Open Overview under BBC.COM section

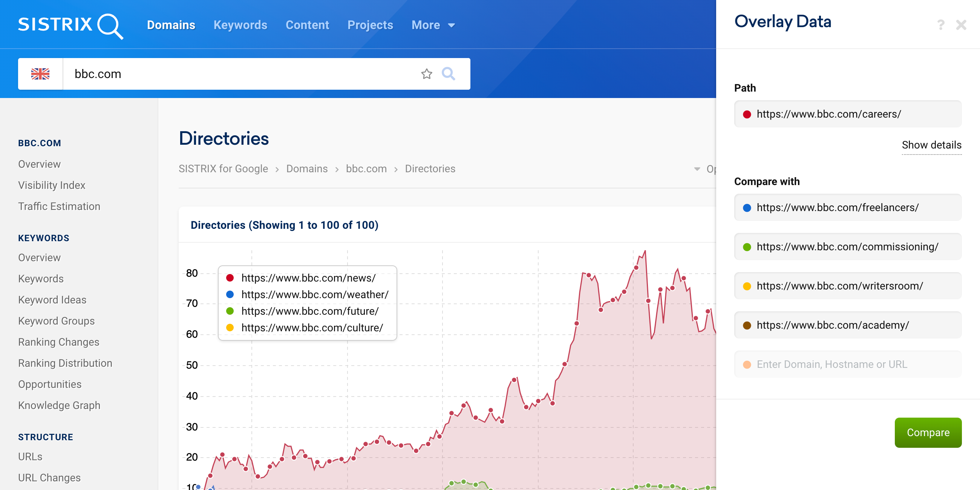(39, 164)
